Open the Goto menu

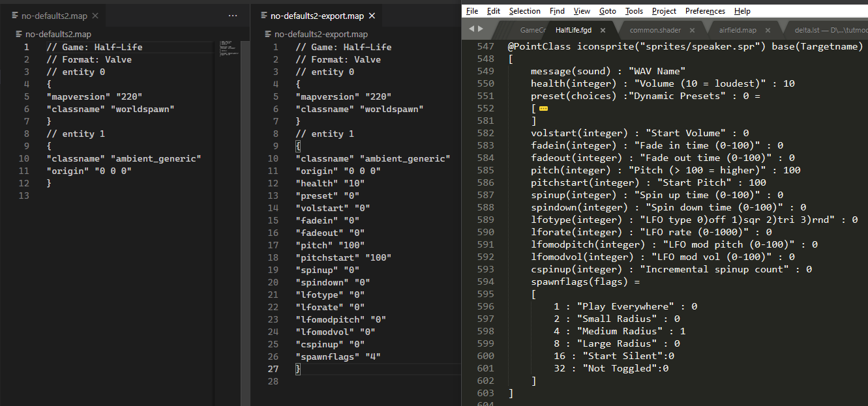(x=608, y=11)
